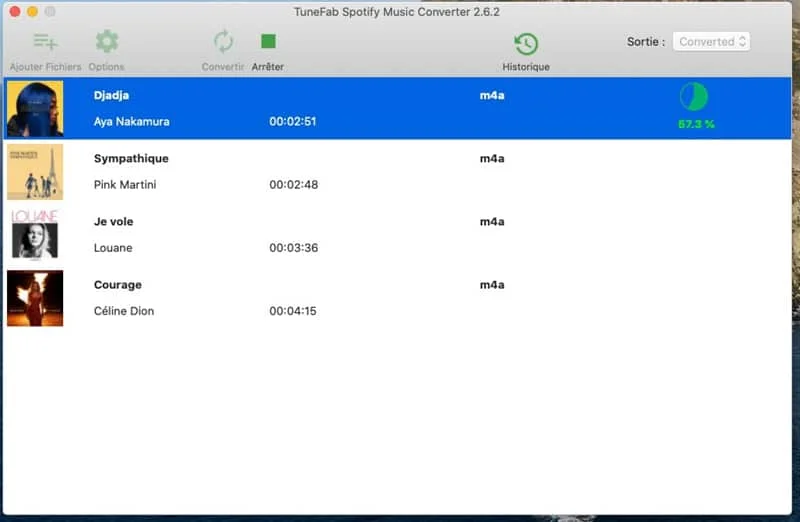The height and width of the screenshot is (522, 800).
Task: Click artist name Pink Martini
Action: pyautogui.click(x=125, y=185)
